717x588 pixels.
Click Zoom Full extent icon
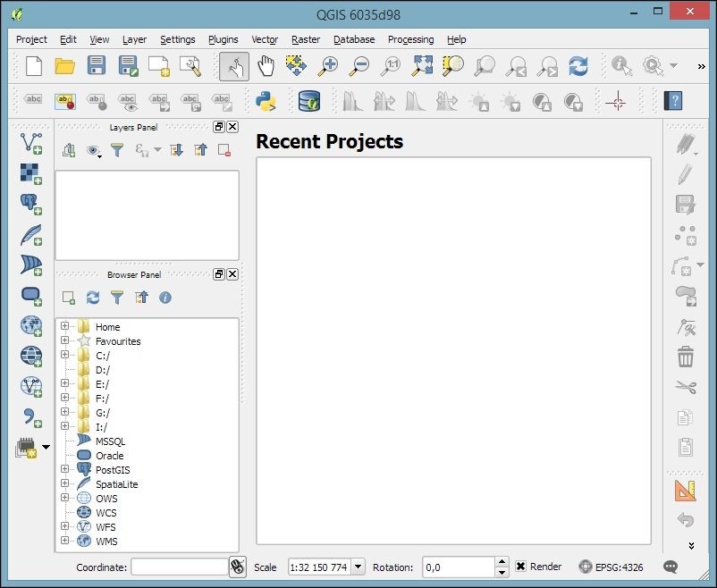(x=422, y=66)
